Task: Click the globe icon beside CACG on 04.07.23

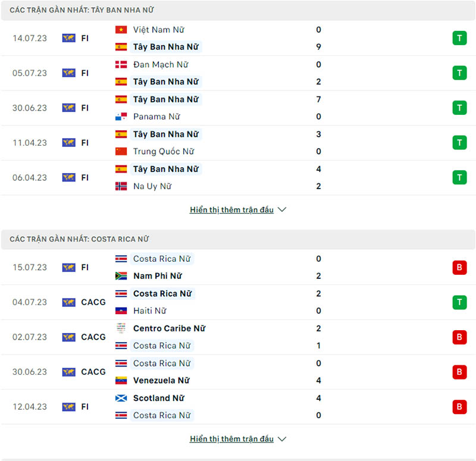Action: click(70, 302)
